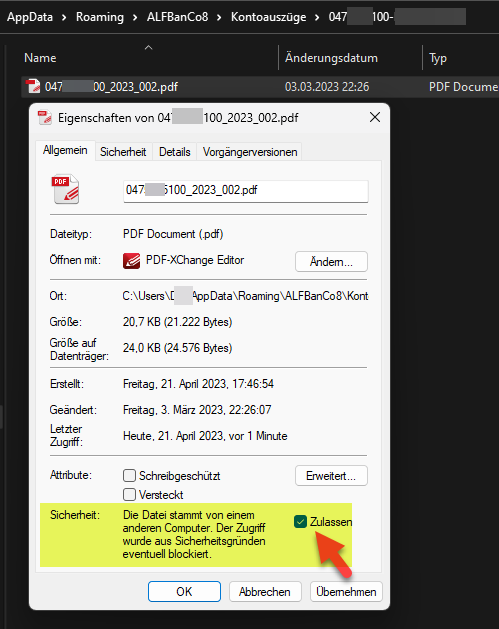Click the PDF icon in the properties title bar
The height and width of the screenshot is (629, 499).
click(x=45, y=118)
